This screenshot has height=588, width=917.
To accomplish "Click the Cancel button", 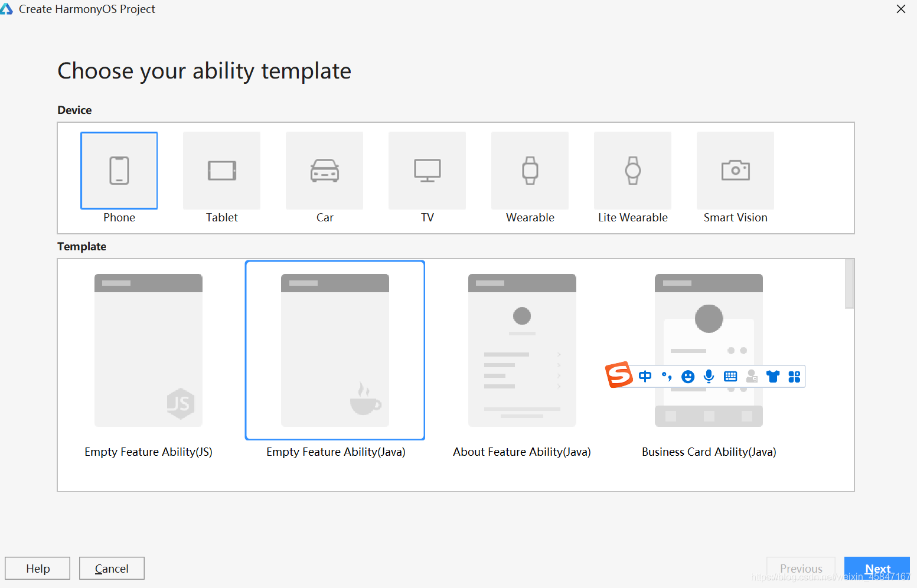I will [112, 569].
